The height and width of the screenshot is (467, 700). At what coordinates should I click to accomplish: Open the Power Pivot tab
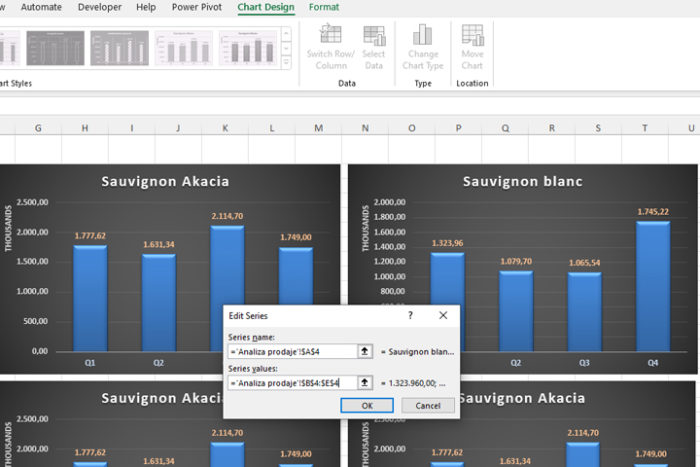click(196, 7)
